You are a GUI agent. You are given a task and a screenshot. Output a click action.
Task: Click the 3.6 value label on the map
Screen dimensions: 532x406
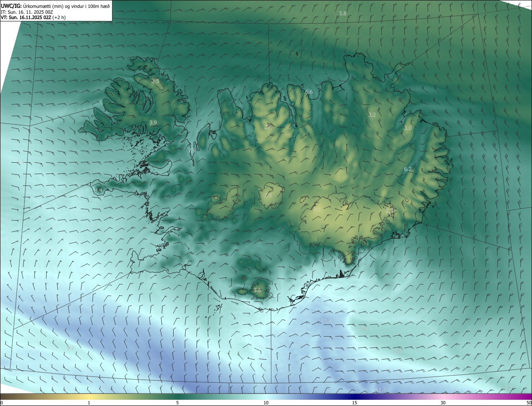257,291
